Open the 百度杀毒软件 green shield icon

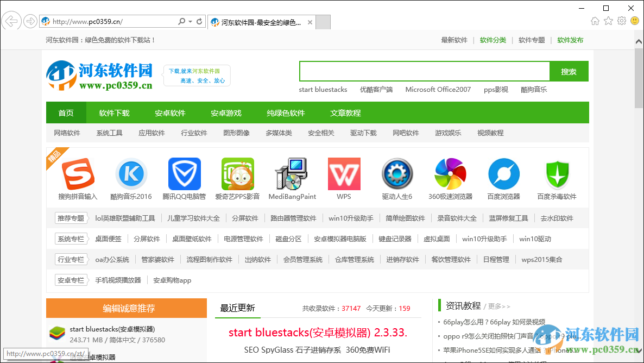coord(556,173)
